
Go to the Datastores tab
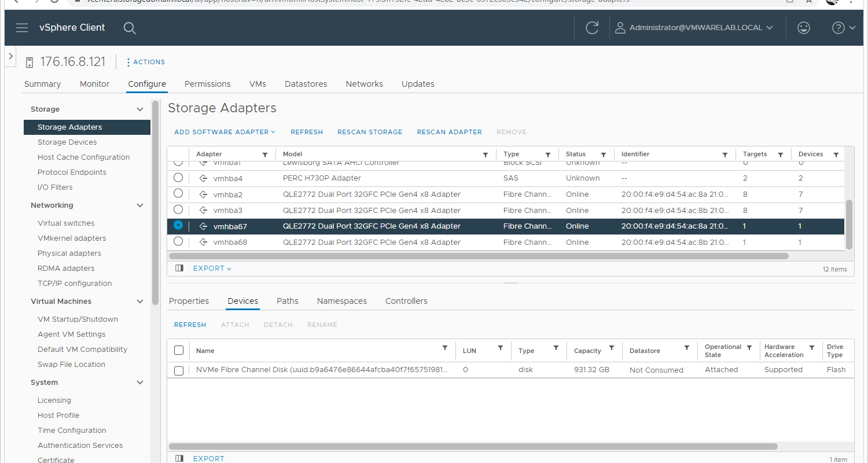click(306, 84)
